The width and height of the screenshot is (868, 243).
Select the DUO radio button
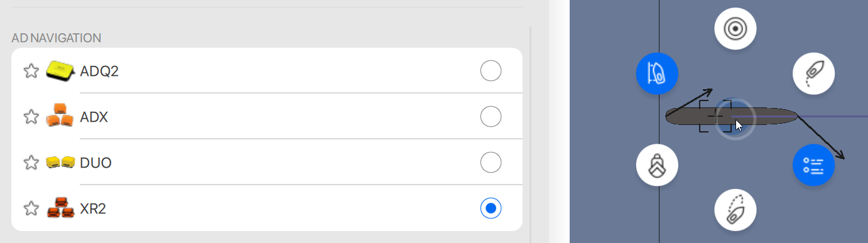(491, 162)
